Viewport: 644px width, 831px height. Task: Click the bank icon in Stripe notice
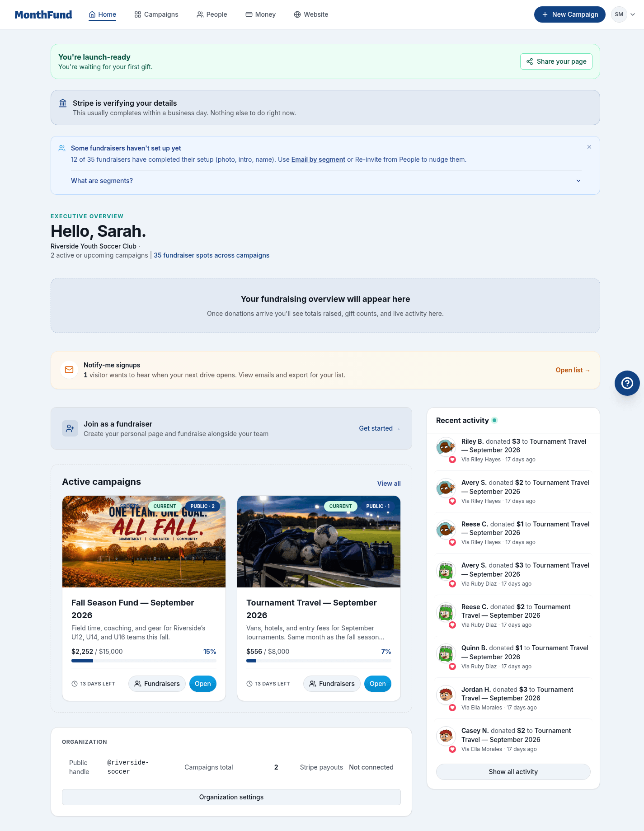click(x=63, y=103)
